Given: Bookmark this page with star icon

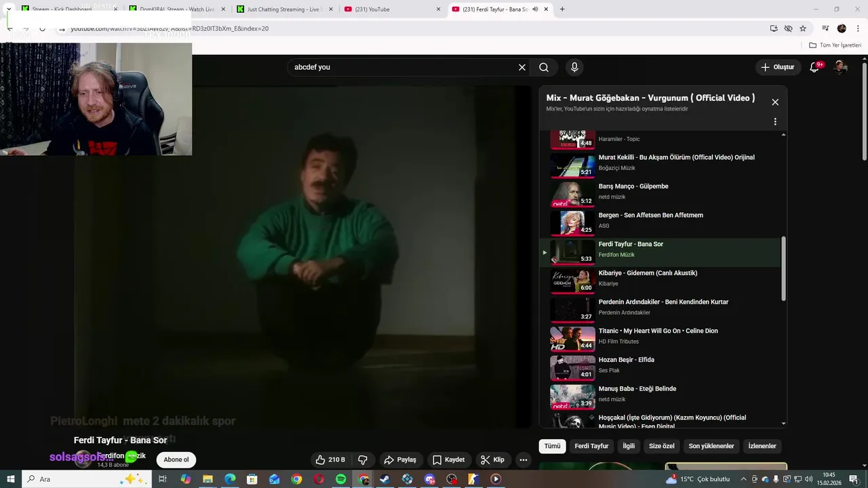Looking at the screenshot, I should click(x=803, y=28).
